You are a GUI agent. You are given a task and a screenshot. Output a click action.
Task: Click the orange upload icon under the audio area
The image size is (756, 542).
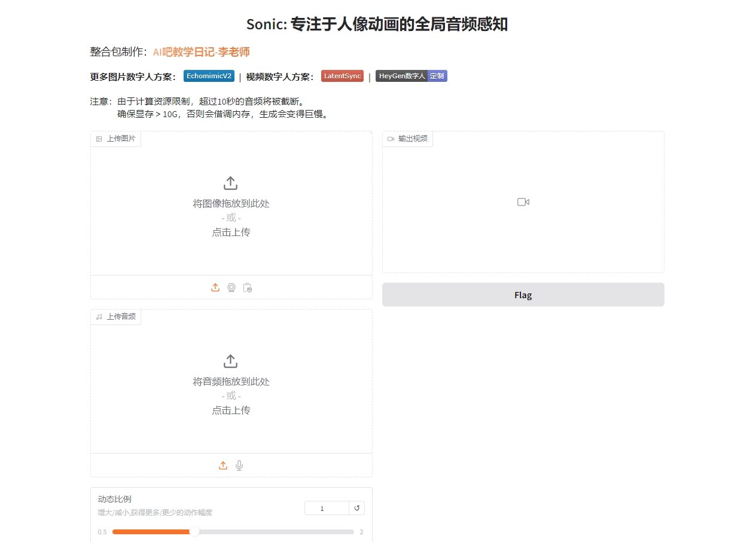click(x=223, y=466)
